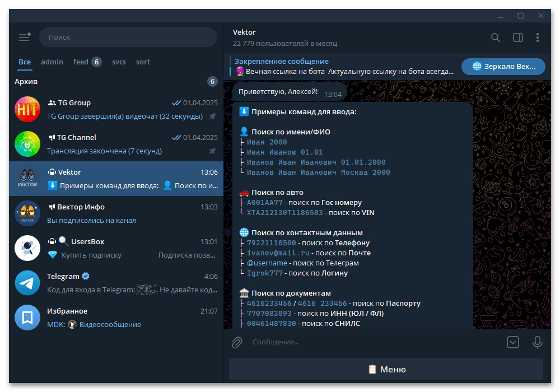The width and height of the screenshot is (560, 392).
Task: Copy example Иванов Иван Иванович Москва 2000
Action: (x=318, y=172)
